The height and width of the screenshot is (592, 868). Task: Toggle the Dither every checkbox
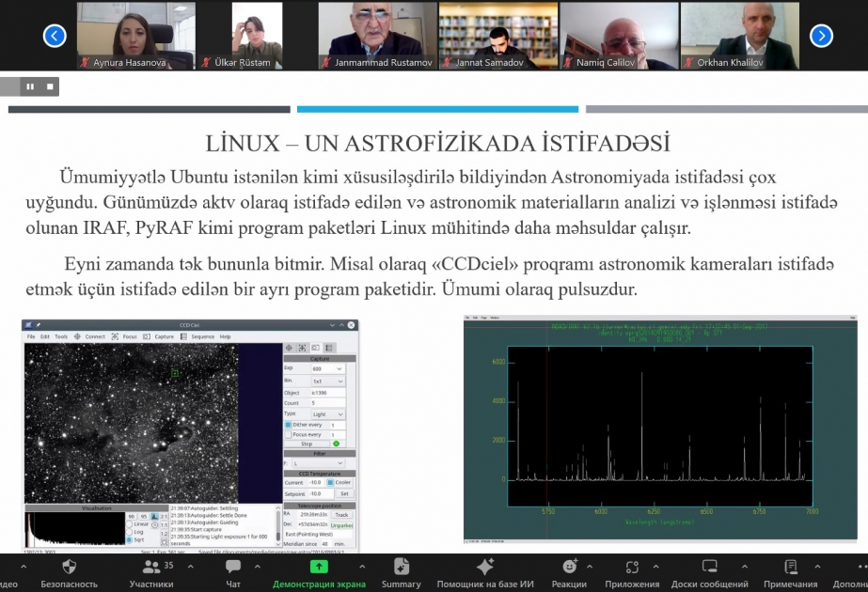tap(288, 425)
